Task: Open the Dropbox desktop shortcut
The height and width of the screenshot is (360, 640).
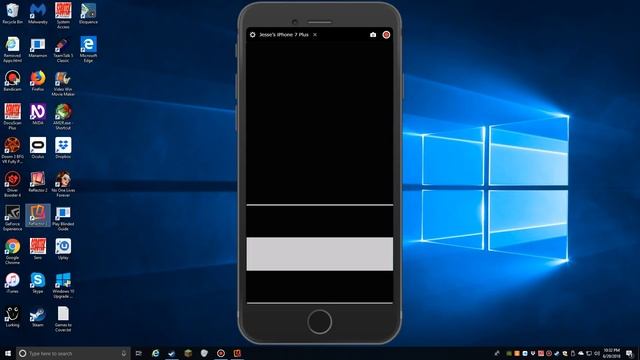Action: pos(63,148)
